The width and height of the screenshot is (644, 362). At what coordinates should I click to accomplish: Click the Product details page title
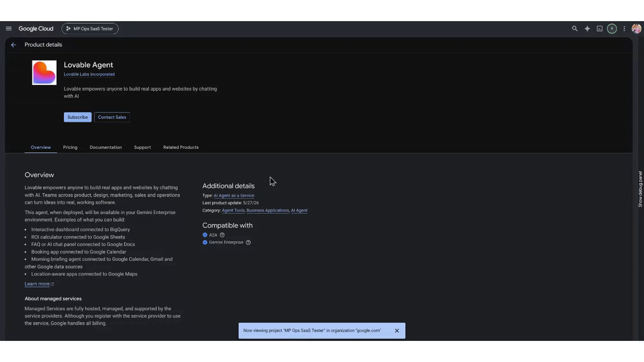coord(43,45)
